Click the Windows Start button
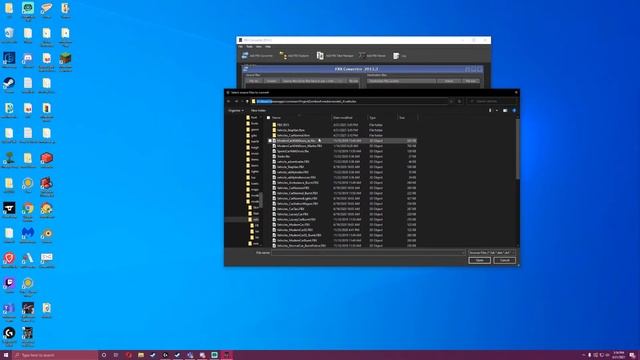The image size is (640, 360). coord(6,355)
